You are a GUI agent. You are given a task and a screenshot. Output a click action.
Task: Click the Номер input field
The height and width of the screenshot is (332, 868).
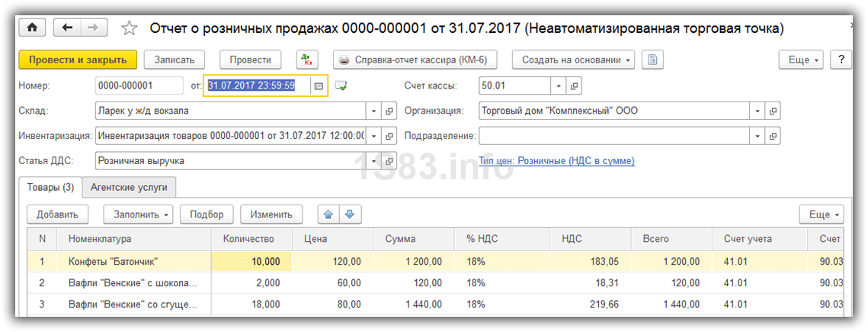point(139,86)
